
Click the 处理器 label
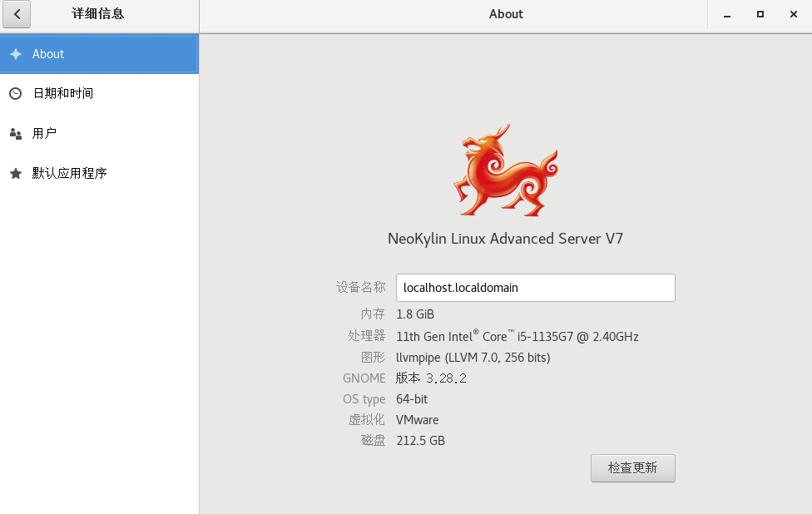[367, 336]
